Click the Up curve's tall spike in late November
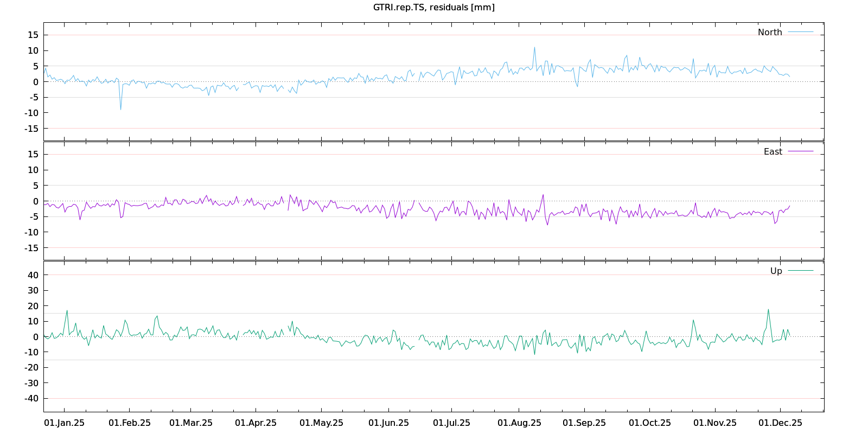Screen dimensions: 868x434 click(x=768, y=310)
